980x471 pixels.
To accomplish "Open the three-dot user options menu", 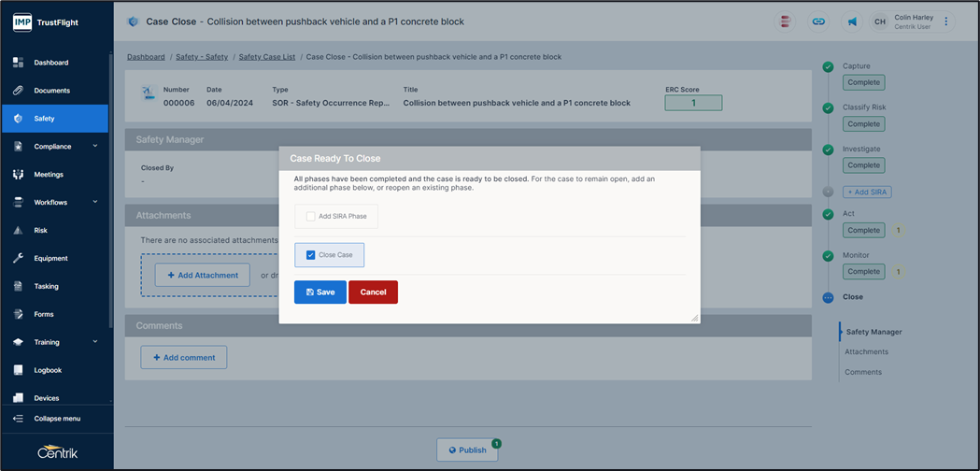I will 946,21.
